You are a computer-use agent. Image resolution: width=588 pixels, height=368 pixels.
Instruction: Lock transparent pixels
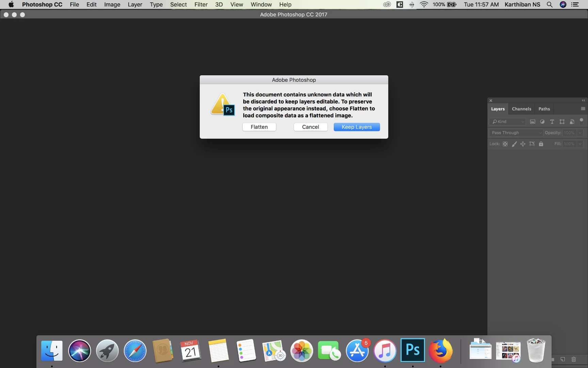pyautogui.click(x=505, y=144)
